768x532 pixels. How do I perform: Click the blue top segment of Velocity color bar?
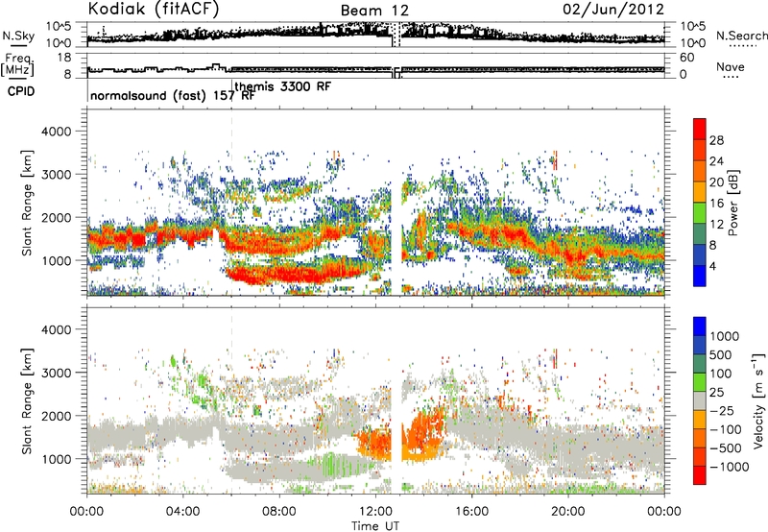pyautogui.click(x=700, y=326)
